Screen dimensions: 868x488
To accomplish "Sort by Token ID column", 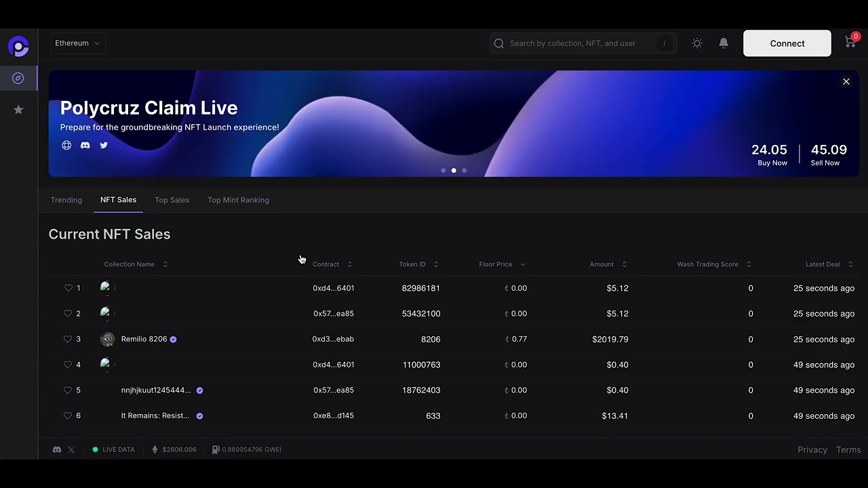I will (419, 264).
